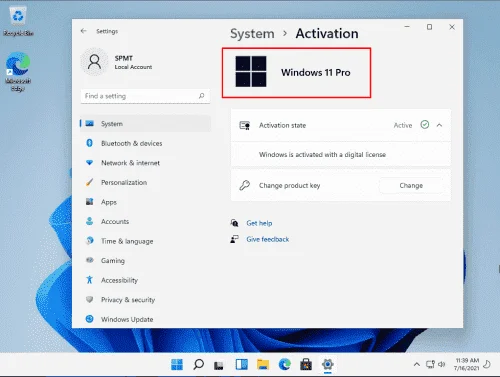This screenshot has width=500, height=377.
Task: Open Widgets from the taskbar
Action: [x=241, y=365]
